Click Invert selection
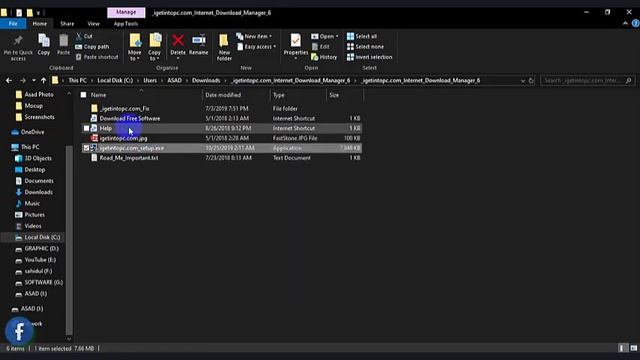The width and height of the screenshot is (640, 360). pyautogui.click(x=369, y=57)
